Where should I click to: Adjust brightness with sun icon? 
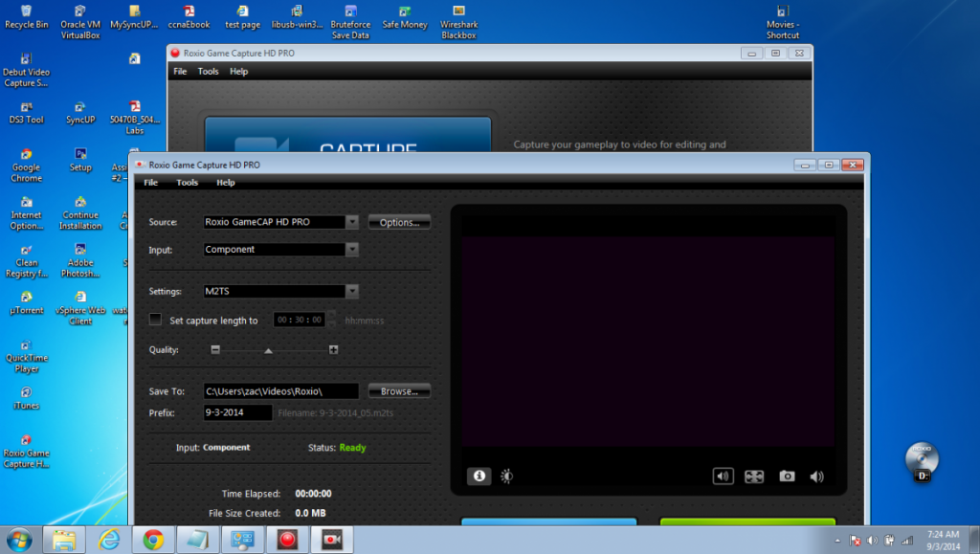coord(507,476)
